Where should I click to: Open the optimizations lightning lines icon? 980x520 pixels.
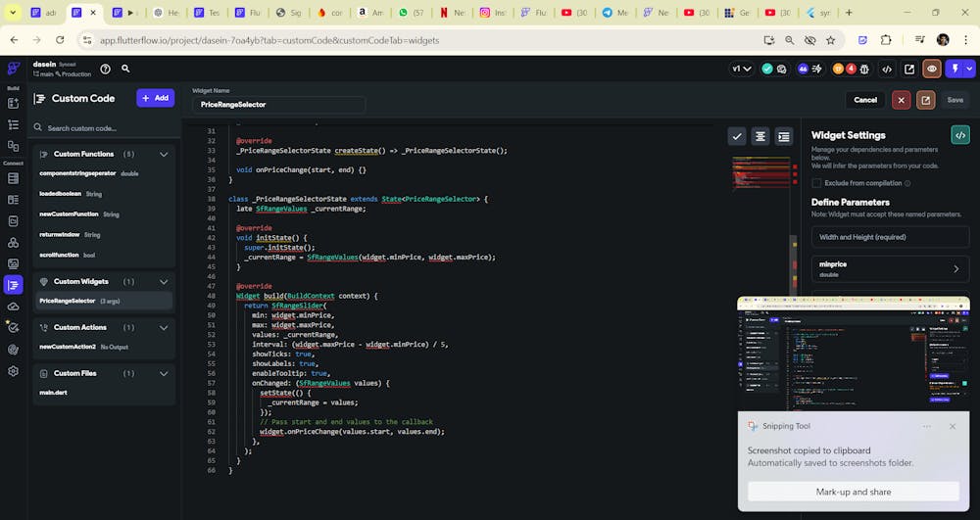[817, 69]
